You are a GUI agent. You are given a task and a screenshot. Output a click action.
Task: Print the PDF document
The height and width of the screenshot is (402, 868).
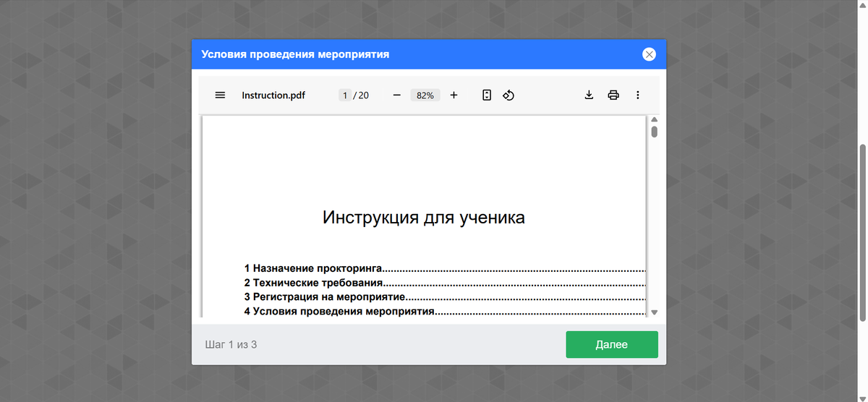613,95
